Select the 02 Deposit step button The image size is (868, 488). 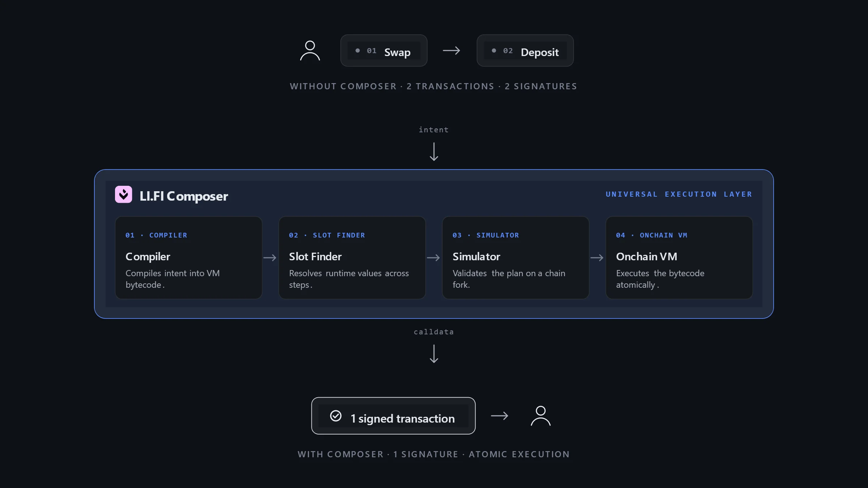click(x=525, y=51)
